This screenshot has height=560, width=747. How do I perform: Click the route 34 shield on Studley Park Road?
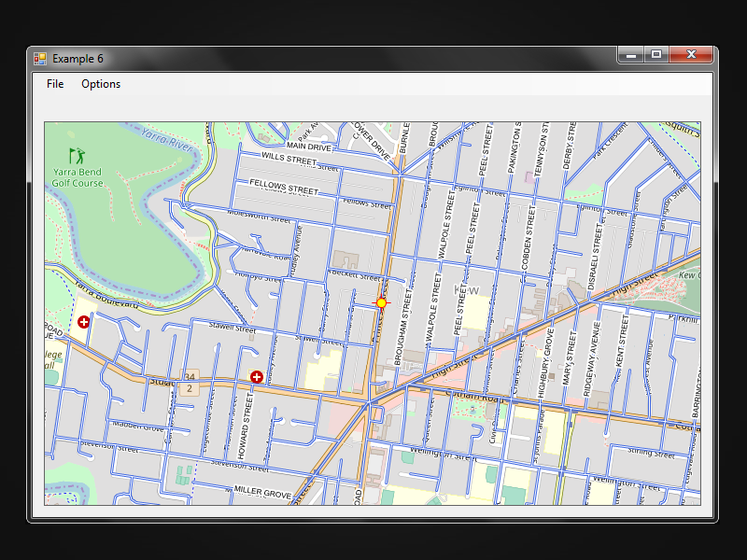point(190,376)
